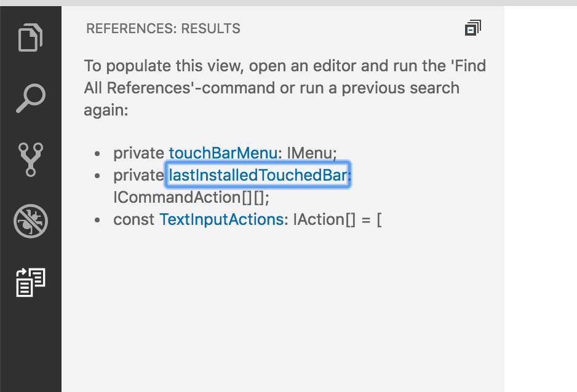Screen dimensions: 577x392
Task: Click the lastInstalledTouchedBar hyperlink
Action: [x=257, y=175]
